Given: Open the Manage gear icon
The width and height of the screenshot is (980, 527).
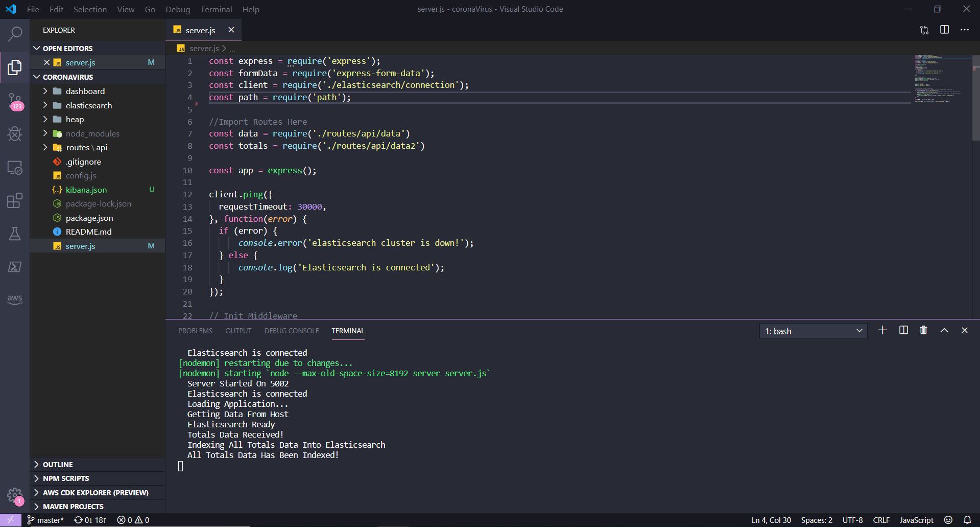Looking at the screenshot, I should tap(15, 495).
